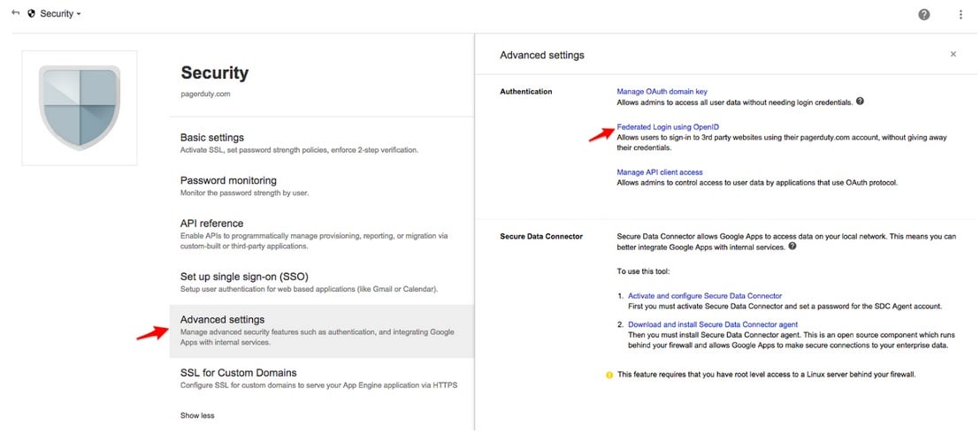Click Manage OAuth domain key link
The width and height of the screenshot is (980, 433).
pos(662,92)
